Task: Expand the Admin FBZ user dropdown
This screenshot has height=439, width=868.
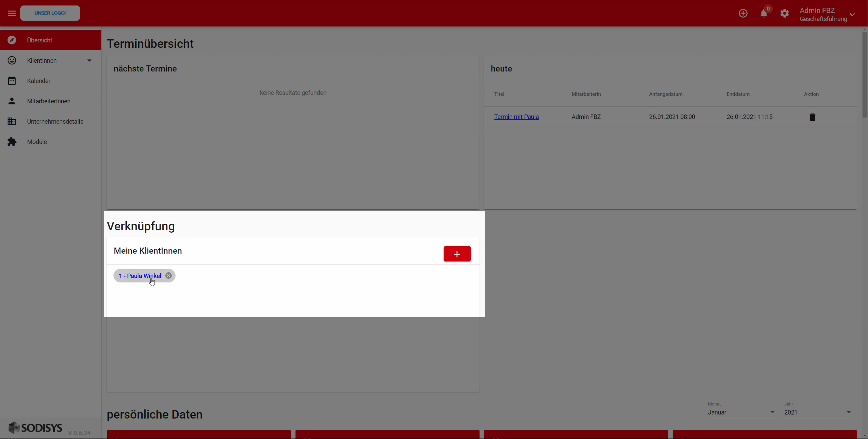Action: [827, 15]
